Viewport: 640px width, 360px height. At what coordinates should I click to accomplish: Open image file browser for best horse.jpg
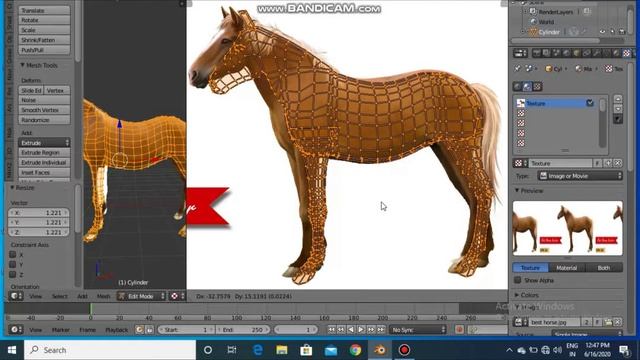(608, 322)
